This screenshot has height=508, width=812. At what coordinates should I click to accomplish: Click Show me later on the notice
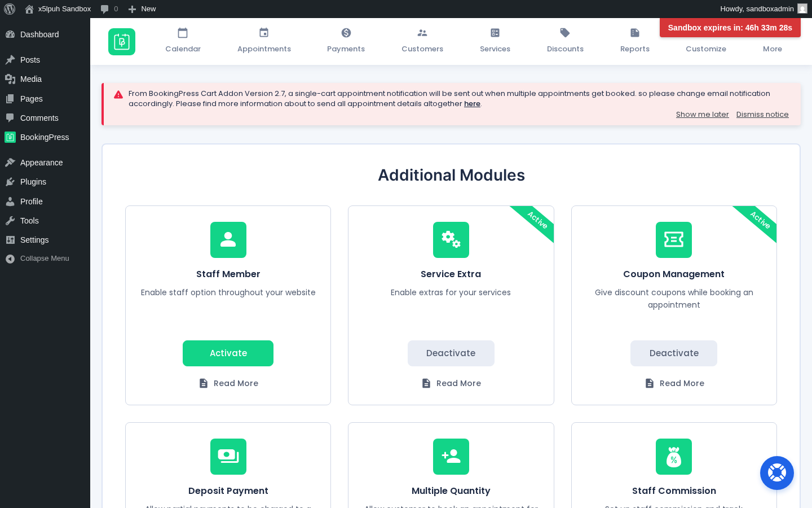tap(703, 115)
